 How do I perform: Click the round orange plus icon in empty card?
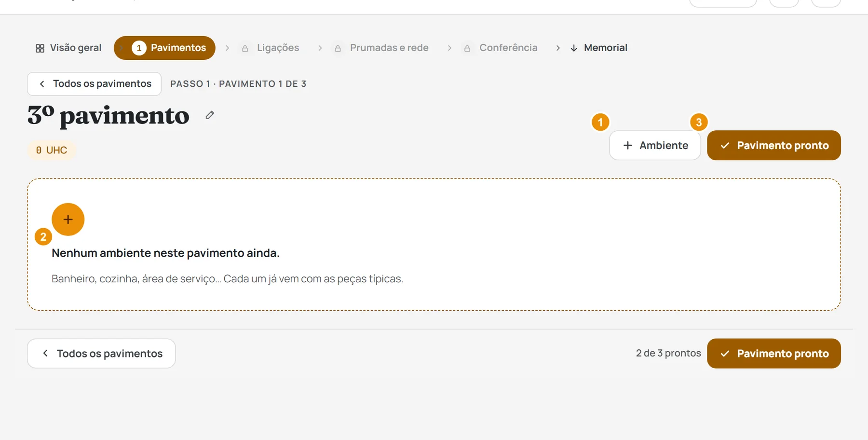click(x=68, y=220)
